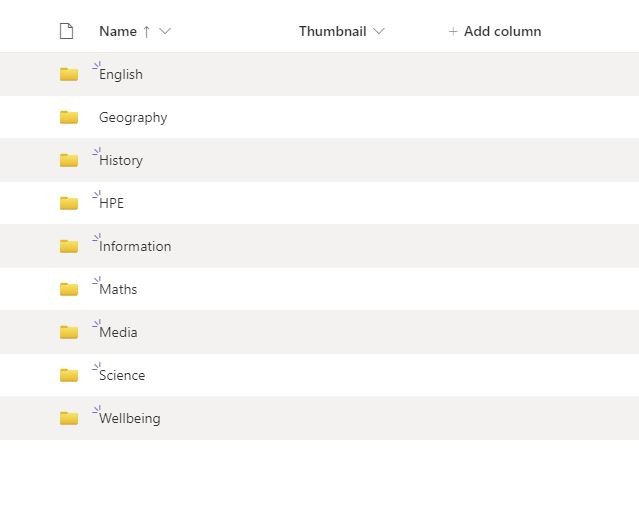This screenshot has height=519, width=639.
Task: Sort by the Name column header
Action: coord(118,31)
